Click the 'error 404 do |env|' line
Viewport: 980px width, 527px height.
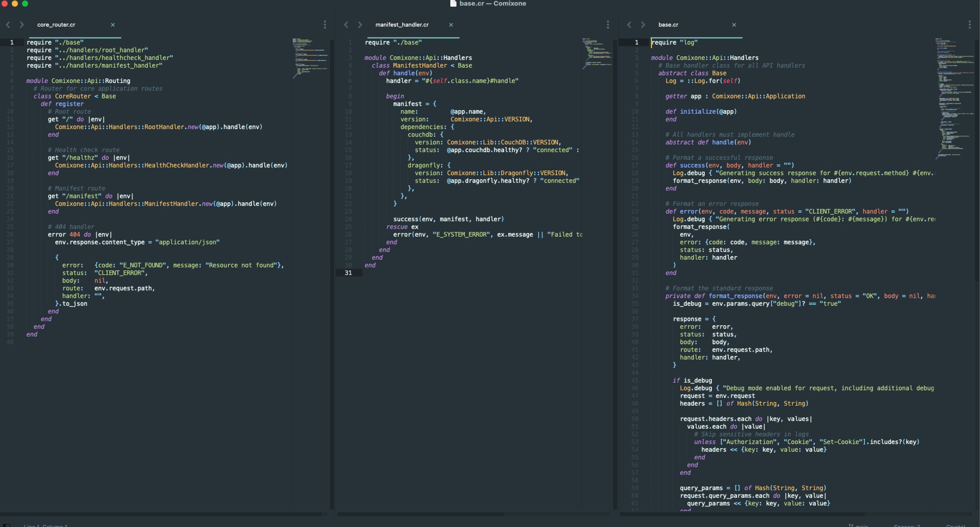80,235
